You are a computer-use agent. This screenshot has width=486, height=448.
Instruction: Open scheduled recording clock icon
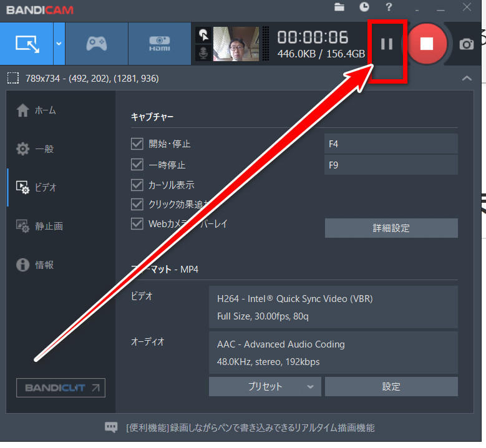364,7
